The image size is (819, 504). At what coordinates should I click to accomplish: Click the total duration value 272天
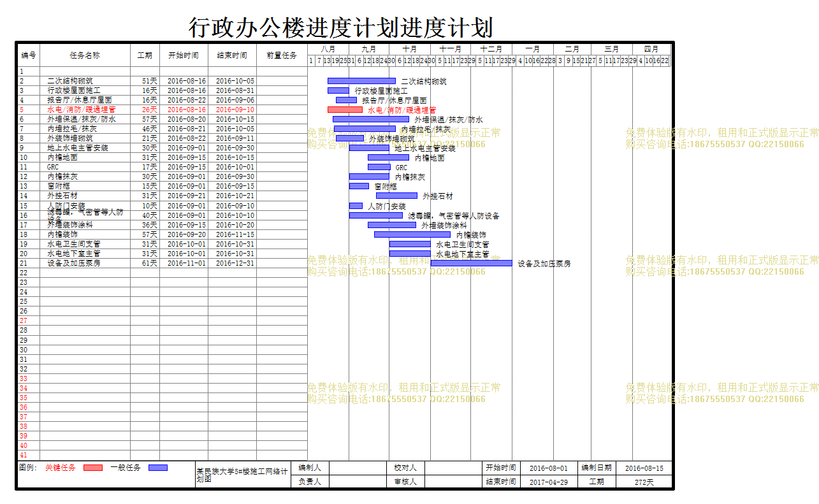(x=644, y=482)
